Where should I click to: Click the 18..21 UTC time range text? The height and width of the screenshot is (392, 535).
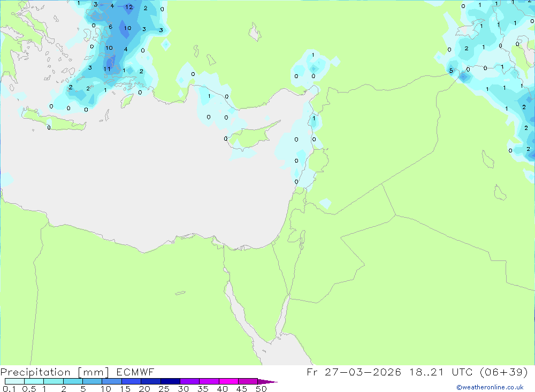[441, 372]
